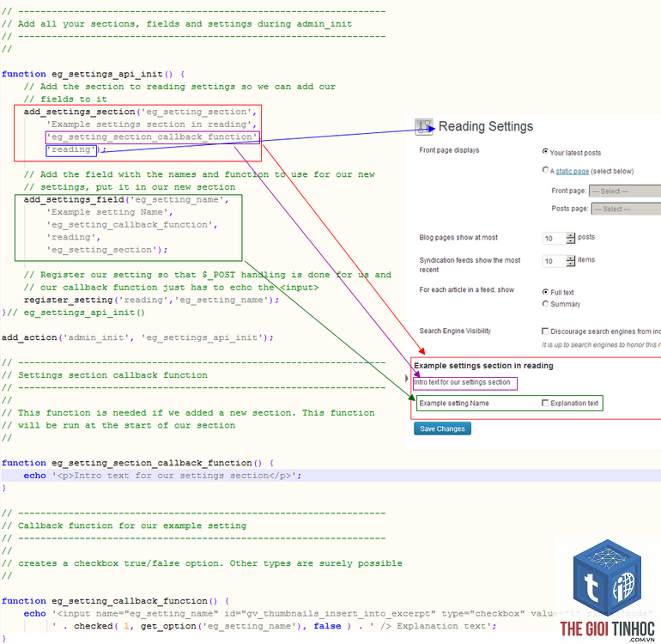The width and height of the screenshot is (661, 644).
Task: Click the 'Example setting Name' string in code
Action: pyautogui.click(x=107, y=212)
